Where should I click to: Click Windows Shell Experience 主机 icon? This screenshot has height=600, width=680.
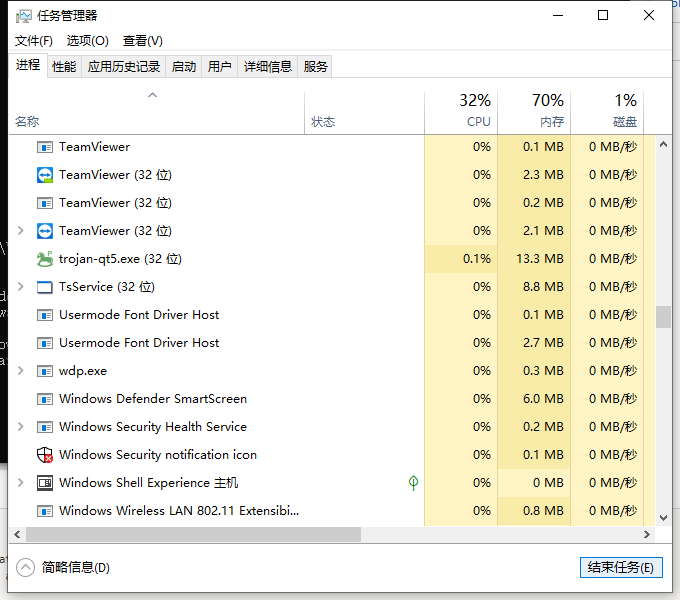(45, 483)
